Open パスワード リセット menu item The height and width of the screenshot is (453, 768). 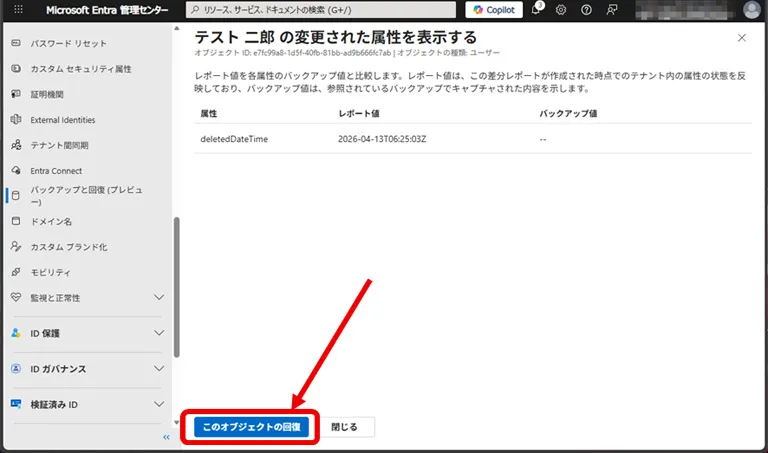coord(68,44)
